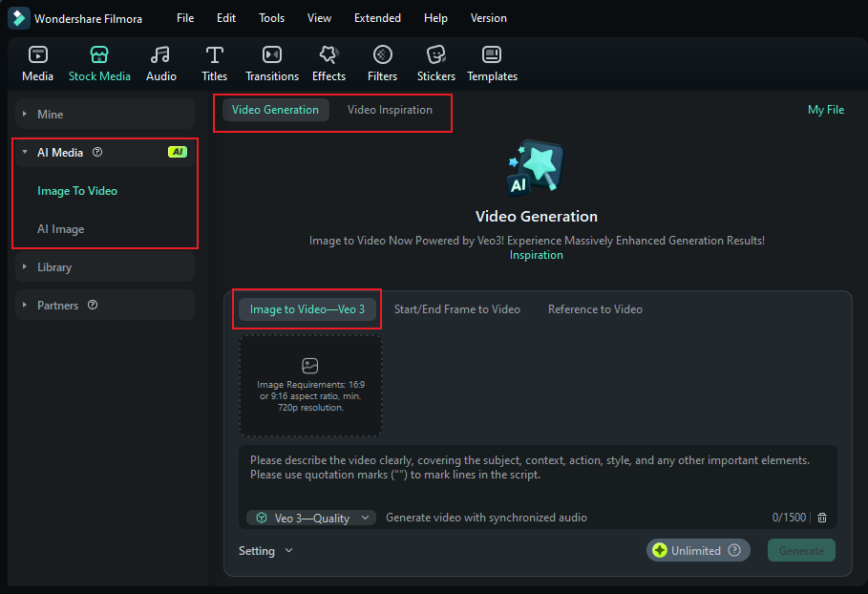Click the trash icon to clear prompt

(822, 518)
